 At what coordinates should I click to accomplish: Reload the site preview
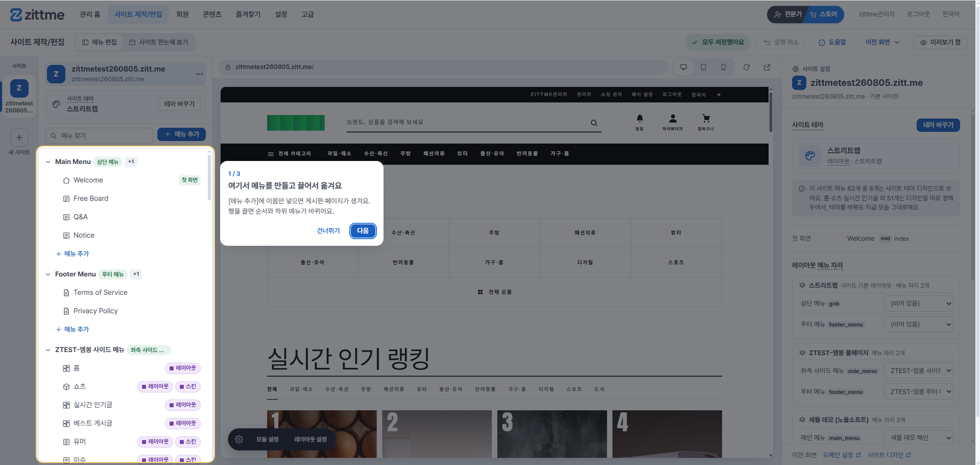tap(747, 67)
